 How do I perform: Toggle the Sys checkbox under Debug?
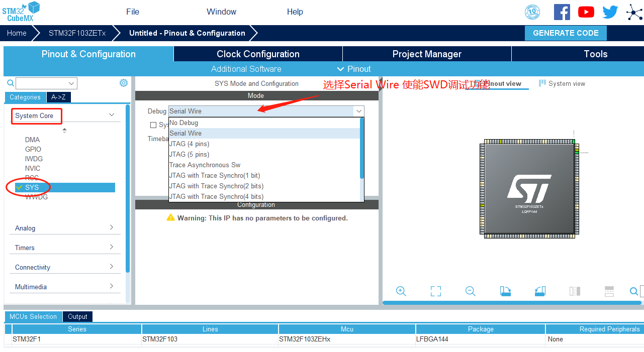point(153,125)
